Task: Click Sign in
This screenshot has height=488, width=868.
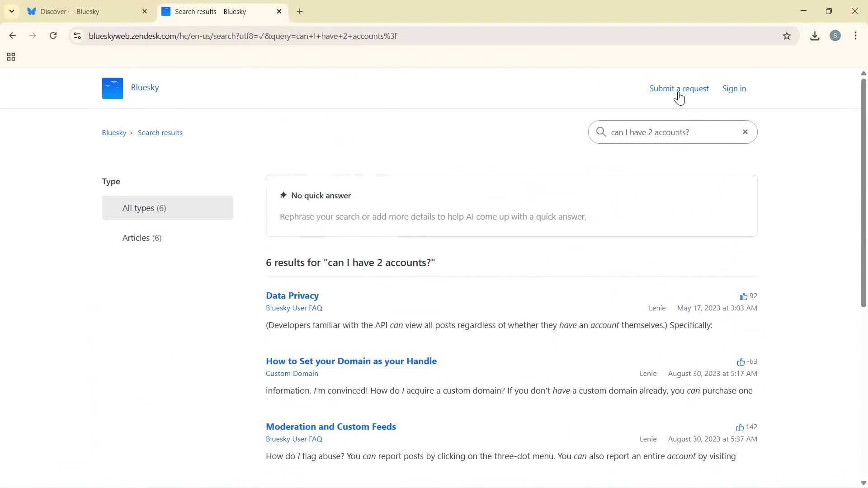Action: pyautogui.click(x=734, y=88)
